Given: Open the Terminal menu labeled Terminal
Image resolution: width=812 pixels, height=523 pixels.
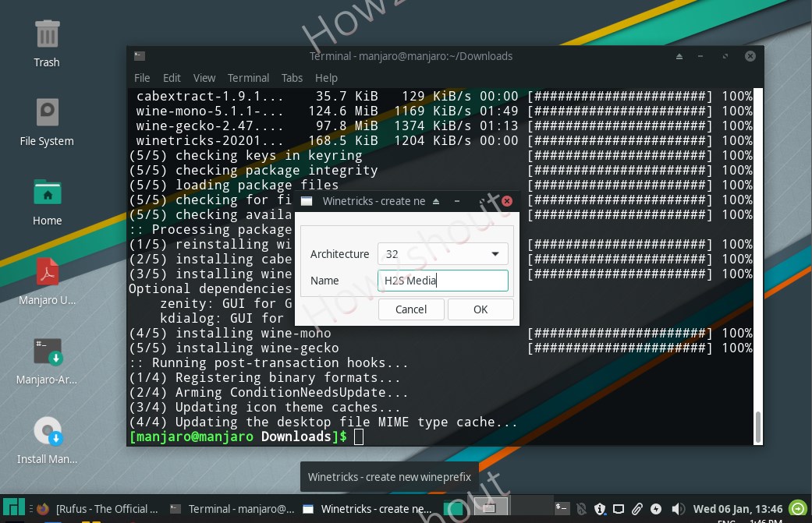Looking at the screenshot, I should click(x=248, y=77).
